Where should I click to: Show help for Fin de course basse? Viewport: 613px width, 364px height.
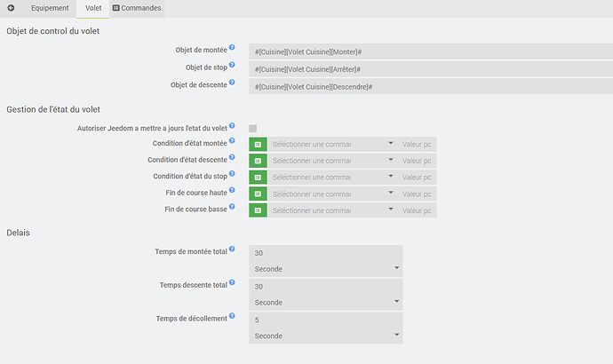tap(232, 207)
